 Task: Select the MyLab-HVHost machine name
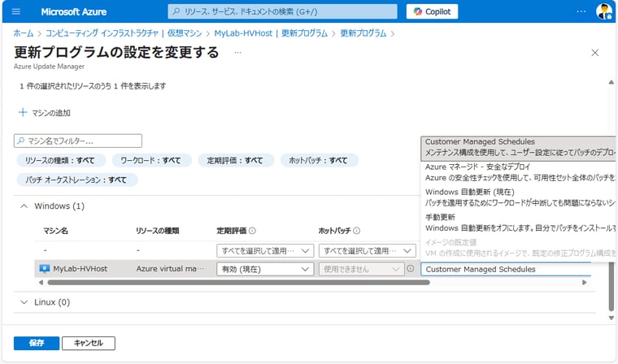pos(80,269)
